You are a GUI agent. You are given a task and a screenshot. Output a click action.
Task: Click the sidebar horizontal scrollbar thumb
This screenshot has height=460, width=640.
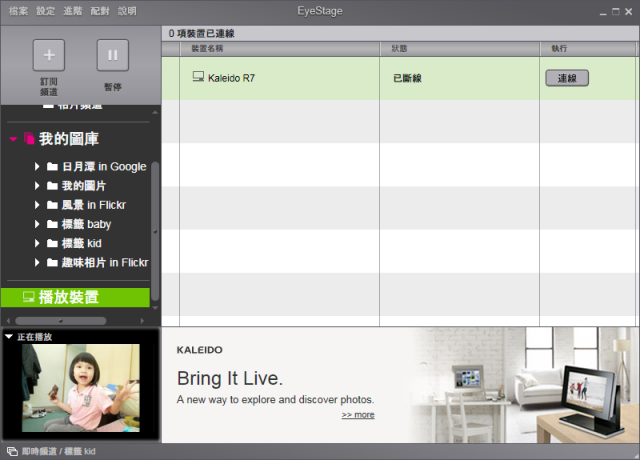(60, 321)
